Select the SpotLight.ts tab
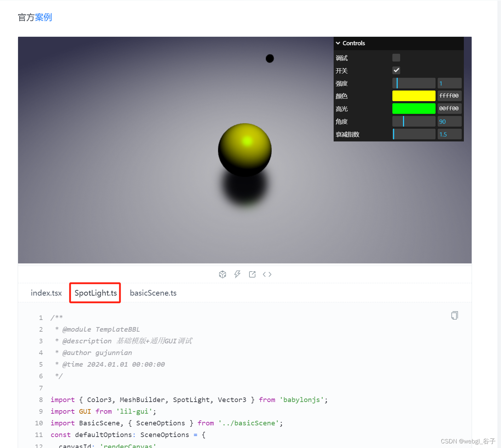This screenshot has height=448, width=501. 95,293
